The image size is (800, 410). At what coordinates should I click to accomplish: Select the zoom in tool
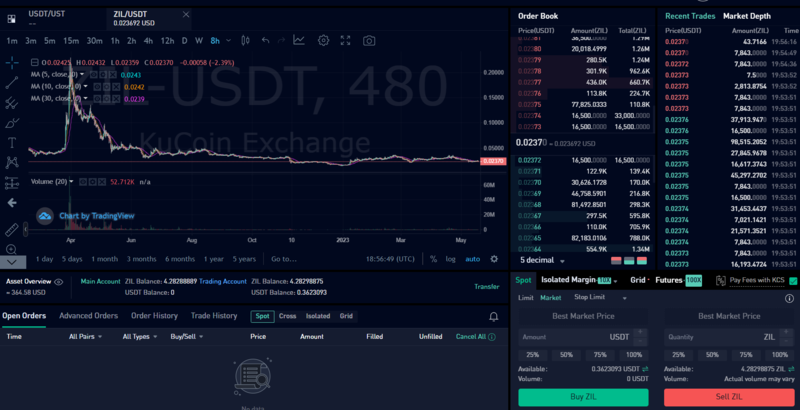coord(12,249)
